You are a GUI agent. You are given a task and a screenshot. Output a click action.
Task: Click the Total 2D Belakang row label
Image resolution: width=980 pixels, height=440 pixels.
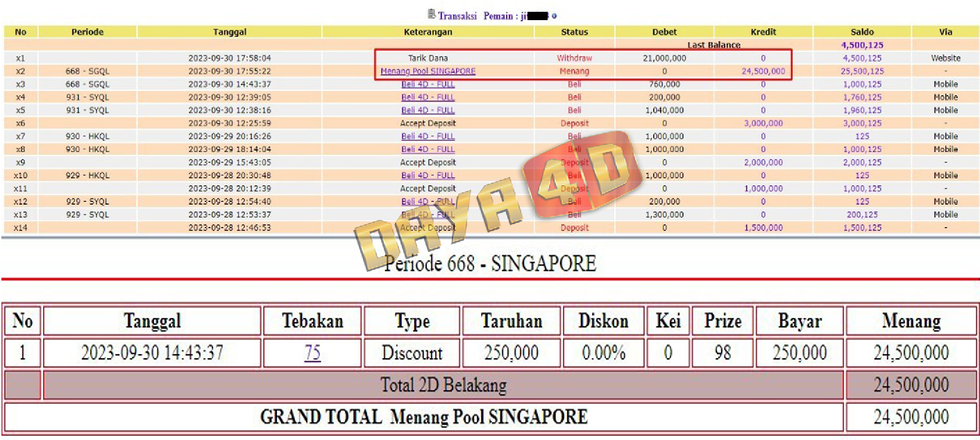[443, 385]
